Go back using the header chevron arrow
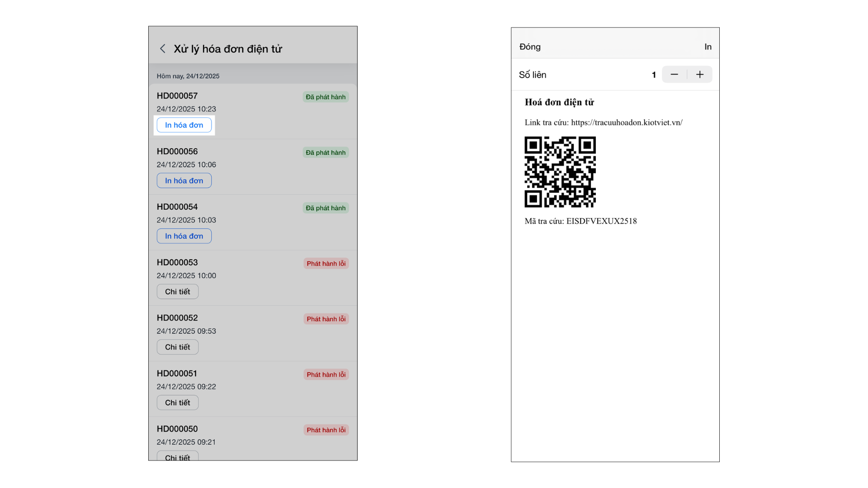 pyautogui.click(x=163, y=49)
